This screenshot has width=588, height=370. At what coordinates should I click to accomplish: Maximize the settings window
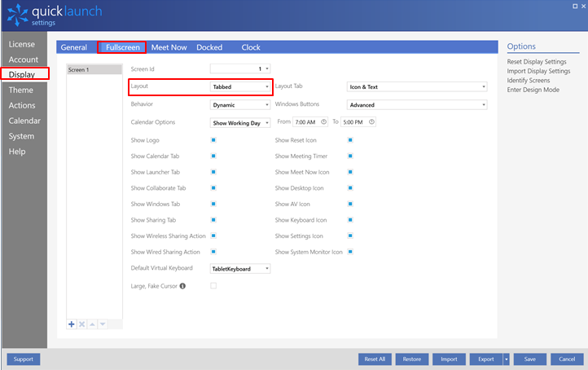pos(575,6)
